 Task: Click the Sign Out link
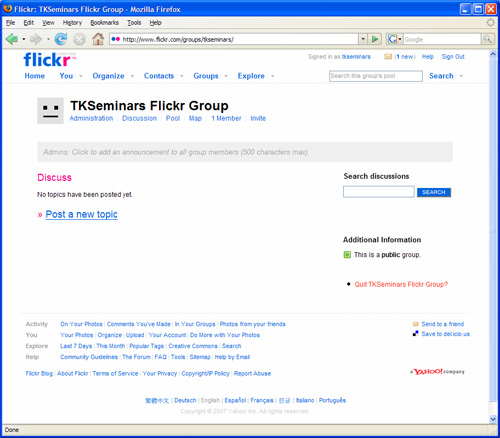453,57
